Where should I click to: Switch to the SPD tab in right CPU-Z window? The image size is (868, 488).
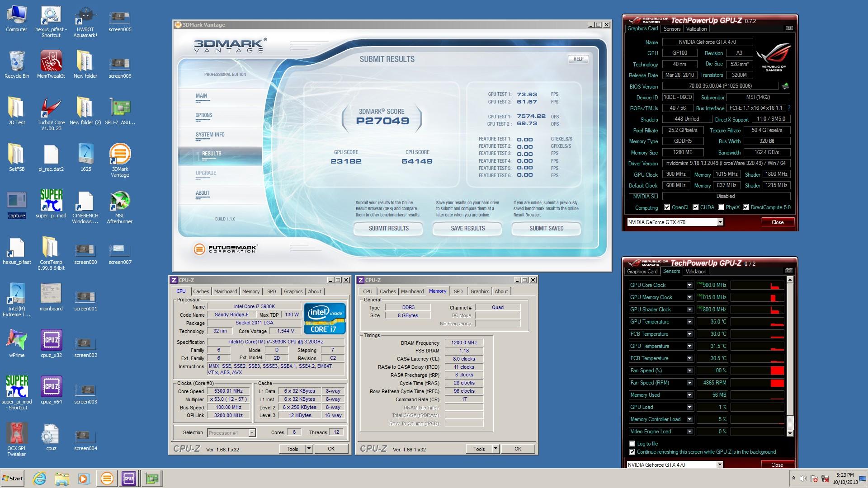(x=458, y=291)
